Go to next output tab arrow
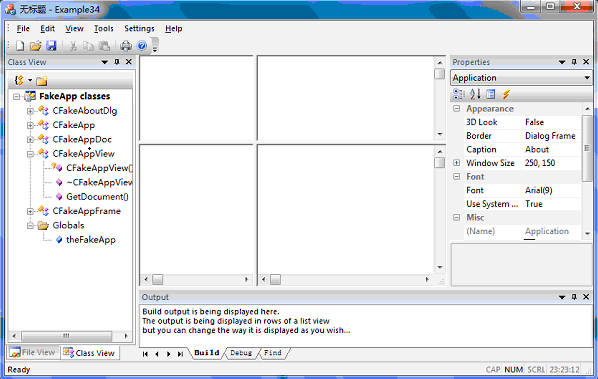The width and height of the screenshot is (598, 379). [x=169, y=354]
